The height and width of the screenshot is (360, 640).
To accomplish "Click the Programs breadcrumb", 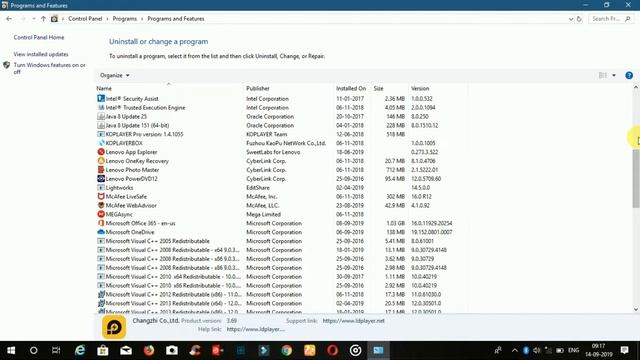I will pyautogui.click(x=125, y=19).
